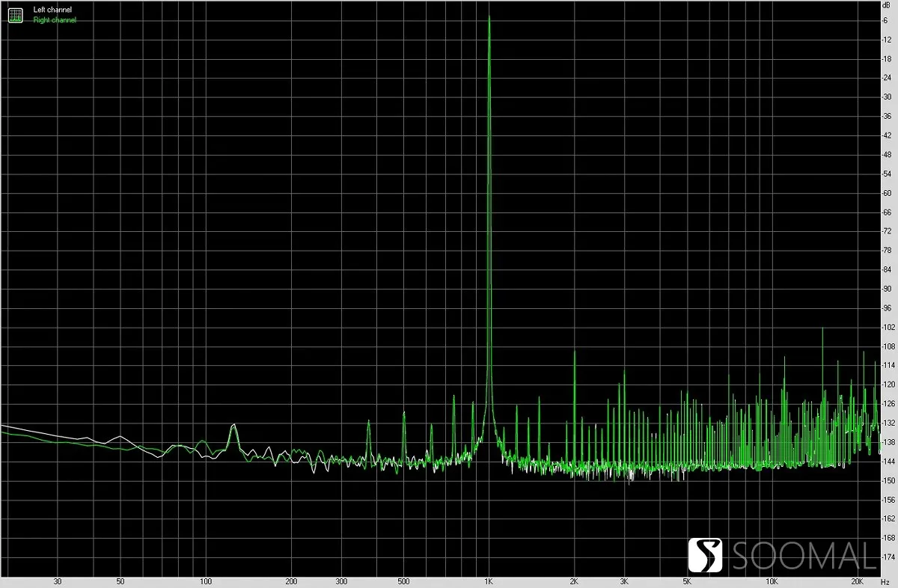This screenshot has width=898, height=588.
Task: Click the -132 dB amplitude axis label
Action: tap(888, 423)
